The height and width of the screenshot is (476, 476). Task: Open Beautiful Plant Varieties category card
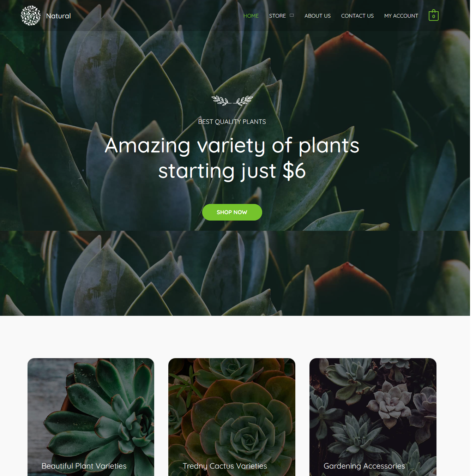coord(91,417)
